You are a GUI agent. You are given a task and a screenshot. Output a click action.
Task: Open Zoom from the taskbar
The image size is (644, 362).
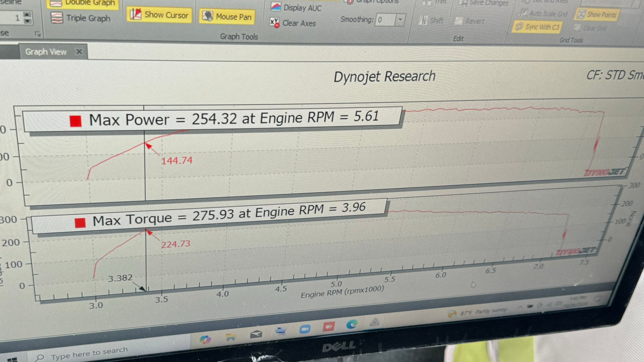click(305, 329)
